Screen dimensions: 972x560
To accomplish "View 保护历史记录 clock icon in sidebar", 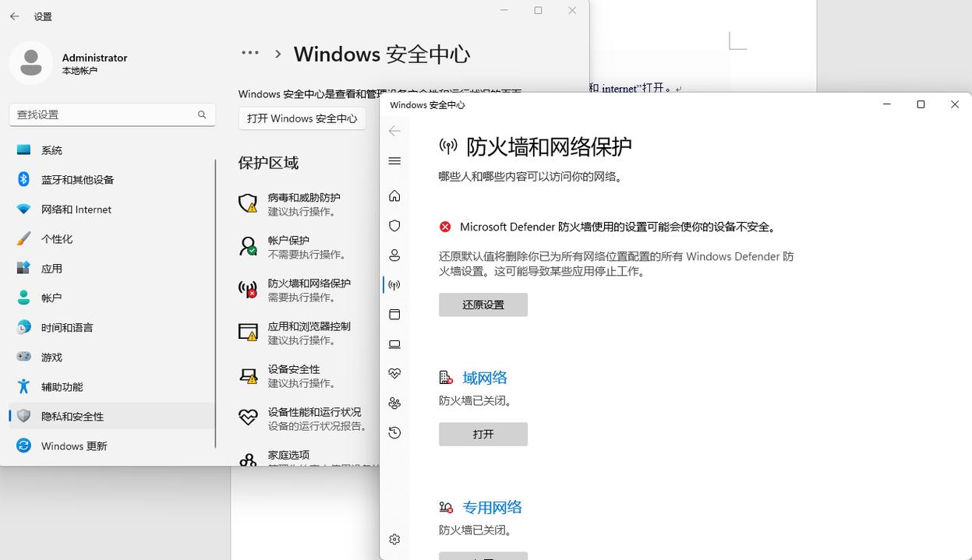I will click(394, 432).
